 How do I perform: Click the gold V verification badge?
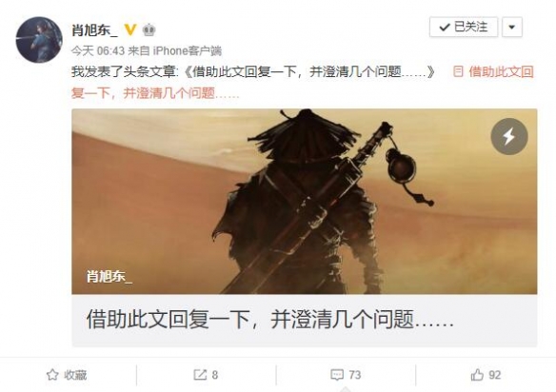coord(130,29)
